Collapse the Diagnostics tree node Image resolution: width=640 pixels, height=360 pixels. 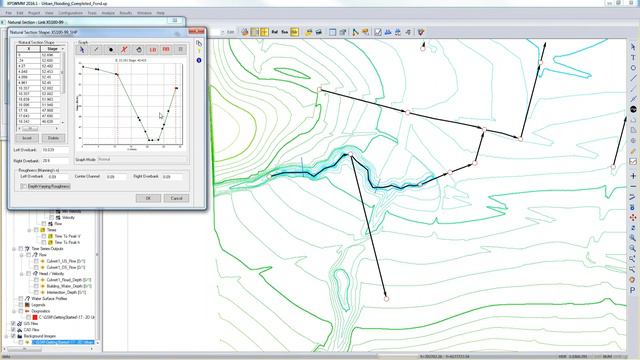pos(14,311)
